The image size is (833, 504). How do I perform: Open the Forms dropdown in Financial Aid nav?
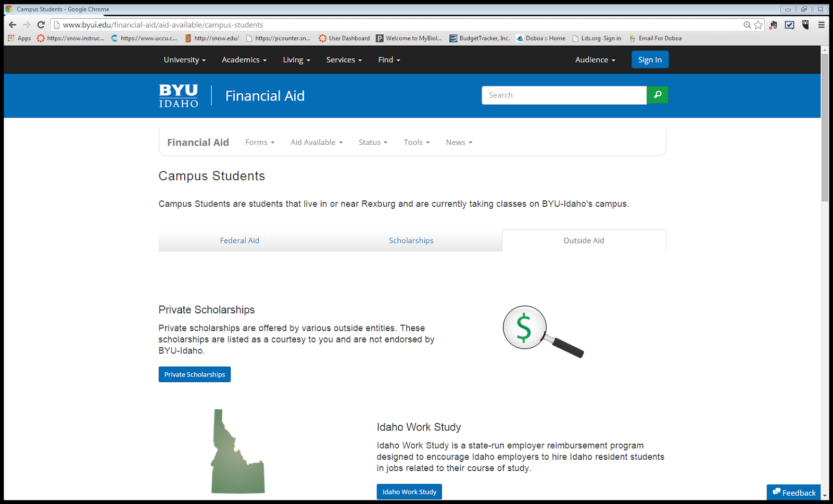tap(260, 142)
